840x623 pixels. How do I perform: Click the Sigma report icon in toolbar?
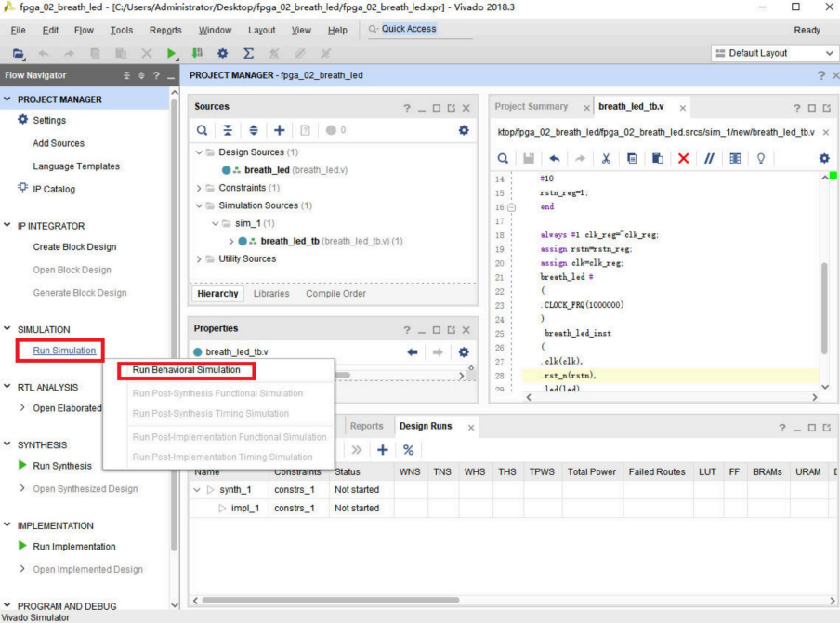point(248,54)
